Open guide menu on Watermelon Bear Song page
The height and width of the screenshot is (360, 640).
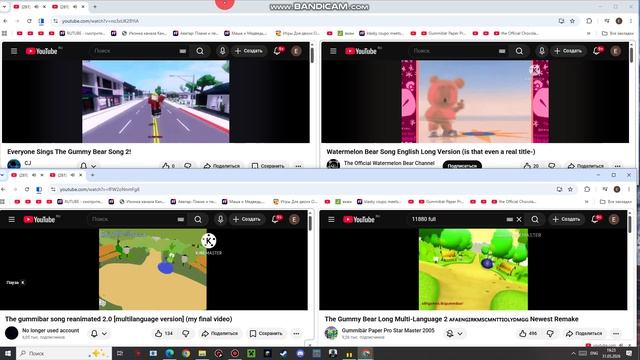click(333, 51)
